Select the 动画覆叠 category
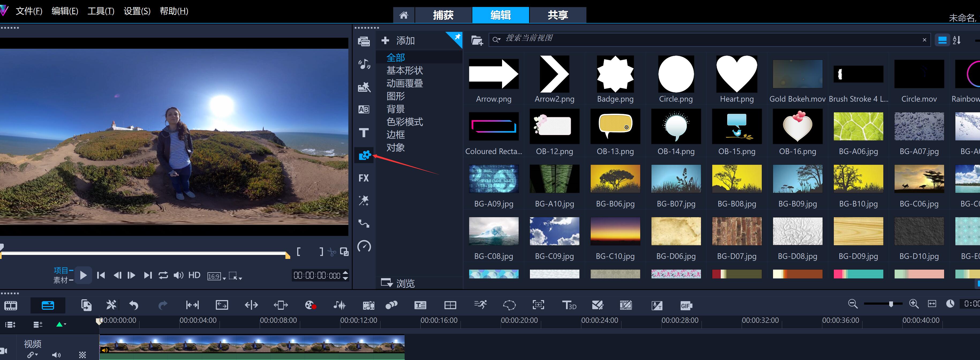 point(404,83)
